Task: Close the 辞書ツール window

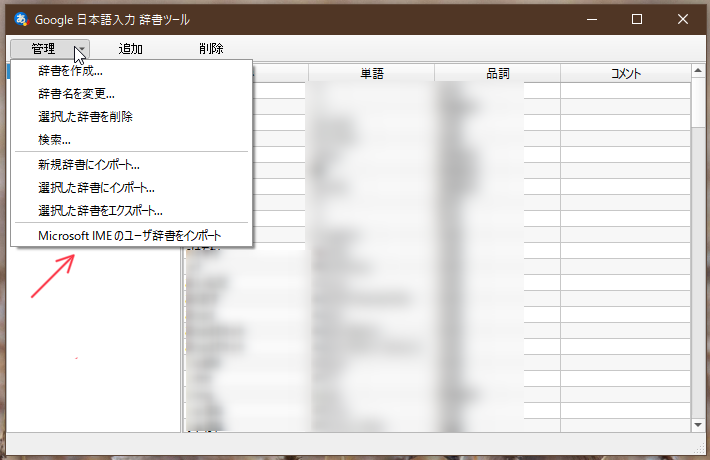Action: pos(682,19)
